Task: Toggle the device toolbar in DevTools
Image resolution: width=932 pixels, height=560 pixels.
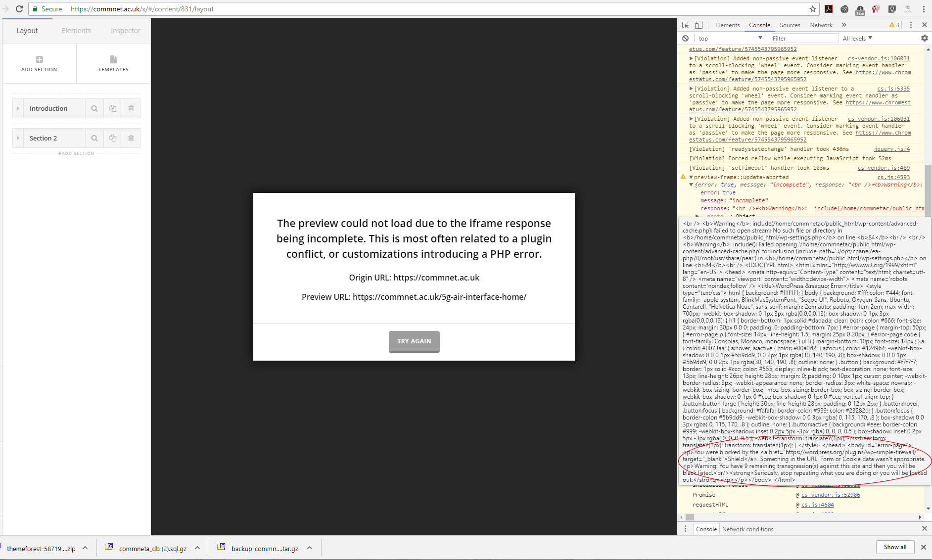Action: click(699, 25)
